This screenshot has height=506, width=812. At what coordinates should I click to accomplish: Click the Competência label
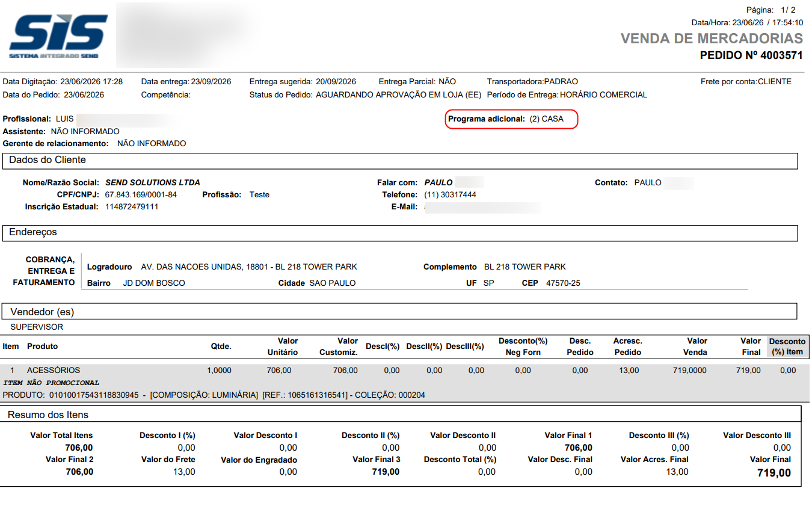click(x=166, y=94)
